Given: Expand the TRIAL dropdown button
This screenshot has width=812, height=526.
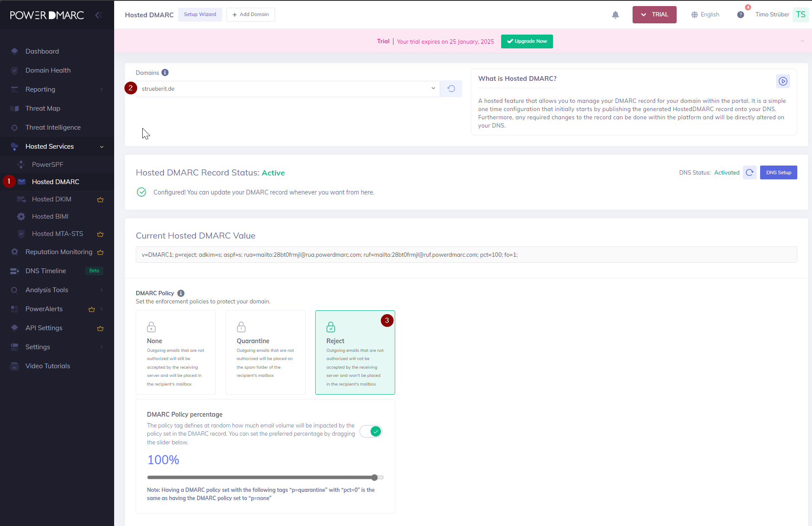Looking at the screenshot, I should tap(654, 15).
